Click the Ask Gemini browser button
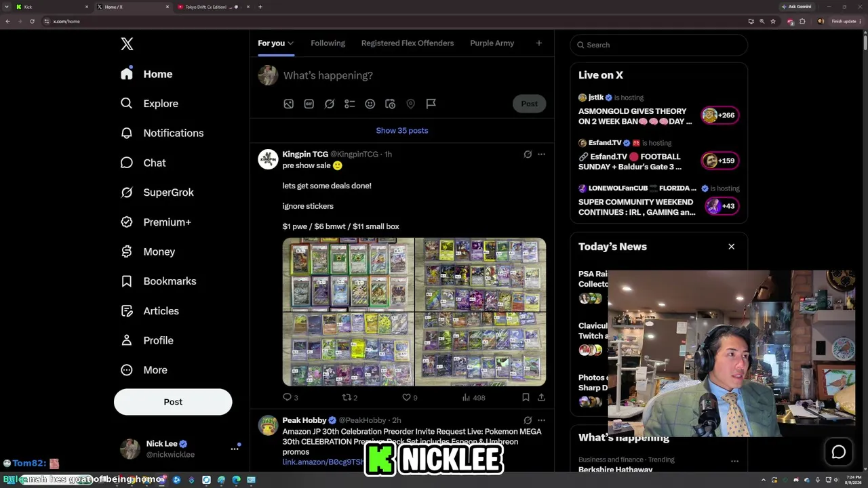 [x=797, y=7]
